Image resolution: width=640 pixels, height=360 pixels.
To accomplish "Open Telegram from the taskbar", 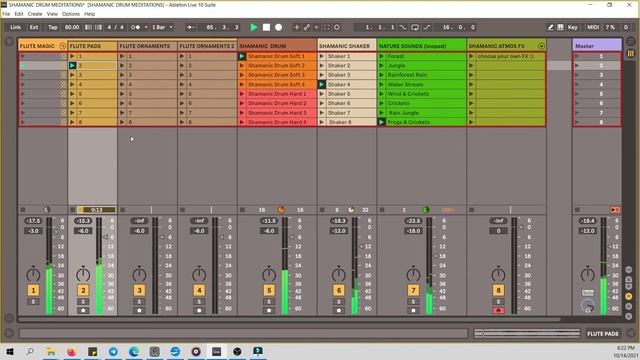I will point(113,351).
